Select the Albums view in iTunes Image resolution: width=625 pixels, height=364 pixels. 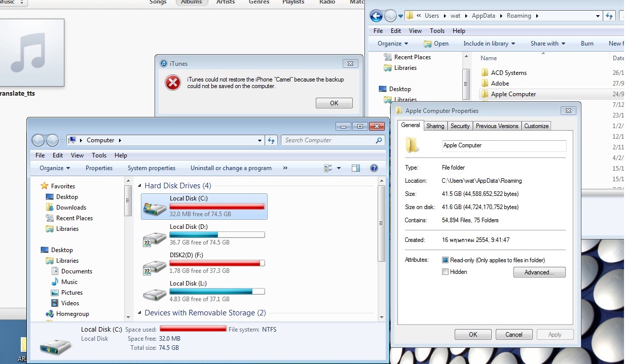click(192, 2)
